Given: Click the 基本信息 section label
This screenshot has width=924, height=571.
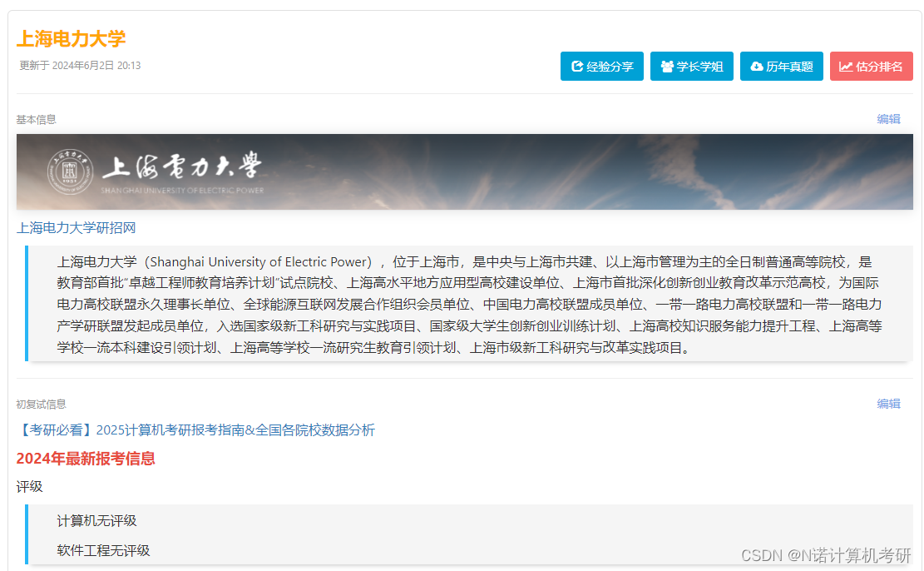Looking at the screenshot, I should (36, 120).
